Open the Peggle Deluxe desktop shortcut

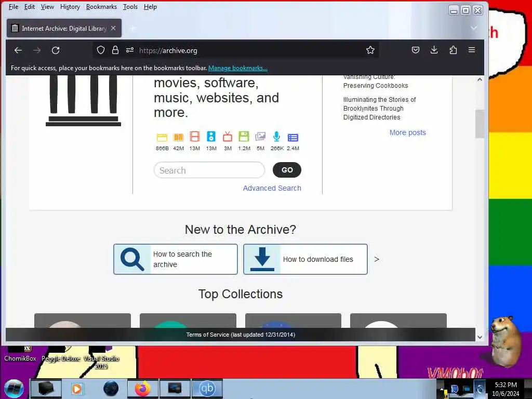click(x=61, y=354)
